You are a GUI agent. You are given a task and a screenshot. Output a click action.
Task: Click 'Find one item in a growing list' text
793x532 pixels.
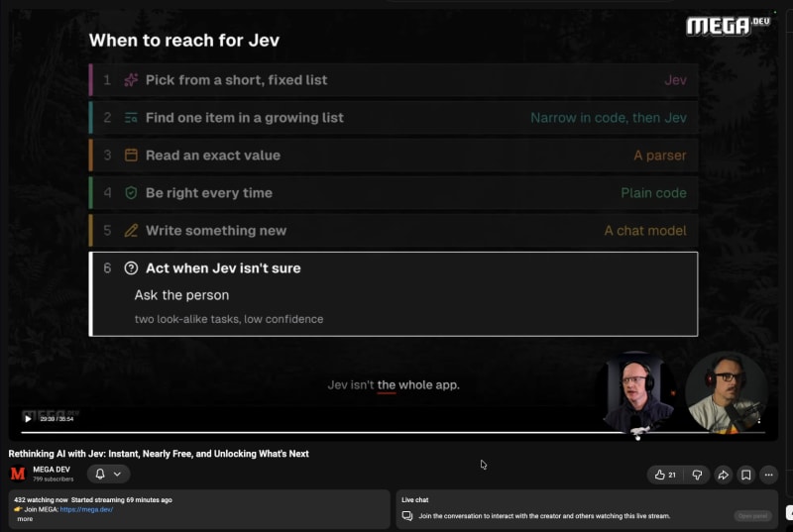click(x=245, y=118)
